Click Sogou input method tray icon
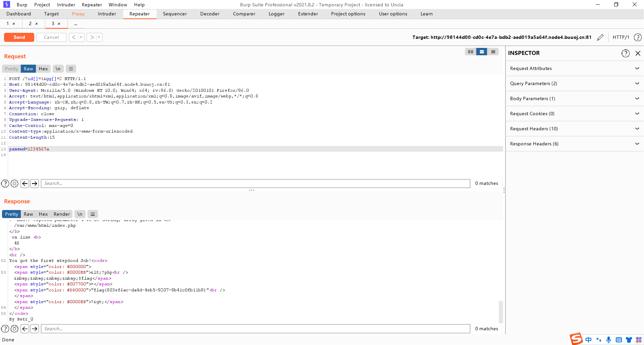The image size is (644, 345). click(x=576, y=339)
